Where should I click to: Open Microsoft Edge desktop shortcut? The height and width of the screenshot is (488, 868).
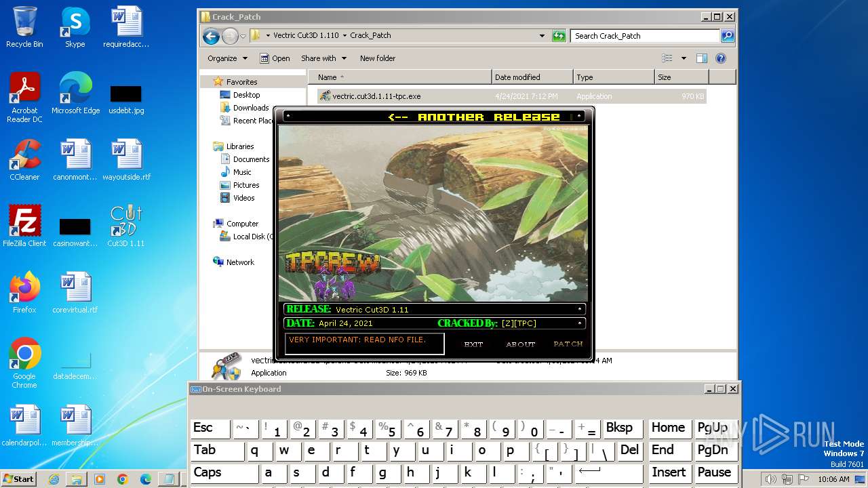(75, 94)
